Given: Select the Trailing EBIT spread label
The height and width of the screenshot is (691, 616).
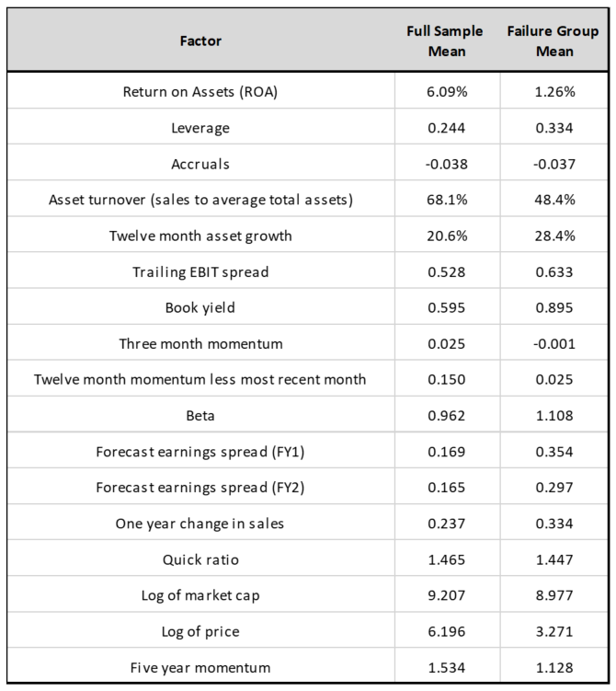Looking at the screenshot, I should [200, 271].
